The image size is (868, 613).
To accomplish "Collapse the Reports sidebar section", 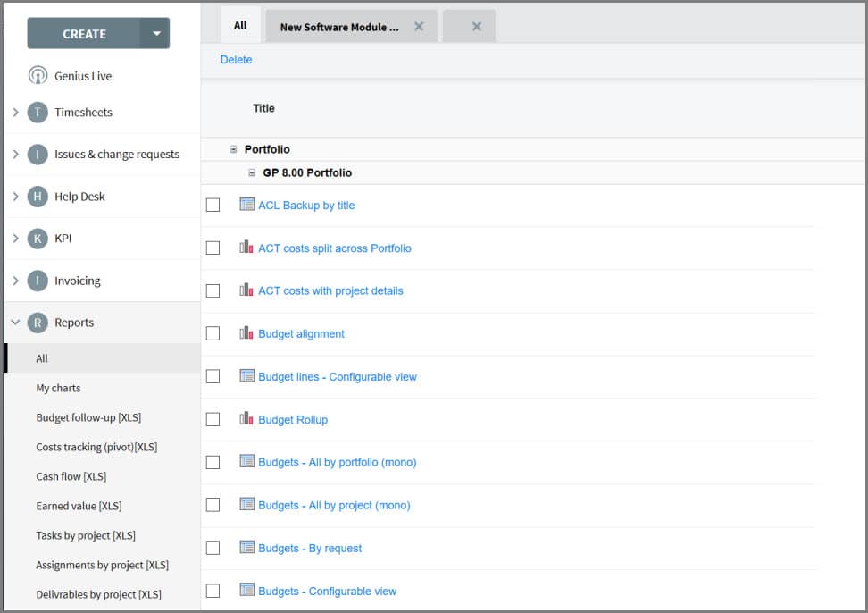I will click(x=15, y=323).
